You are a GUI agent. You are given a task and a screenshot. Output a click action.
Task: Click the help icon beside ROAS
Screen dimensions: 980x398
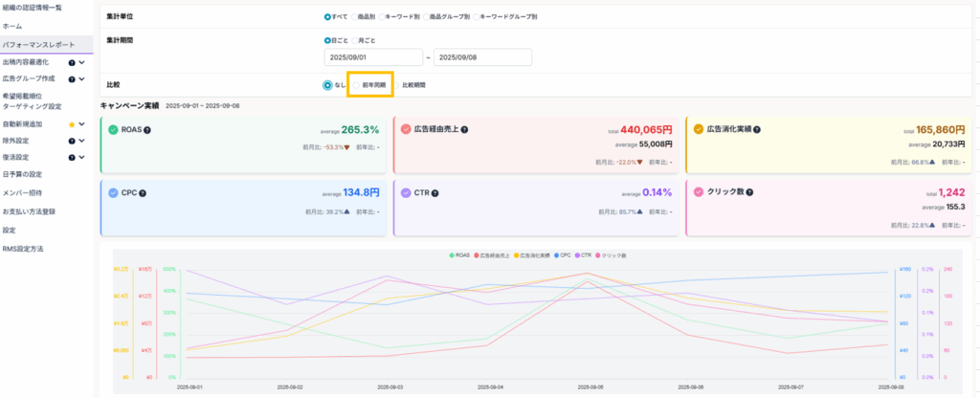point(146,129)
